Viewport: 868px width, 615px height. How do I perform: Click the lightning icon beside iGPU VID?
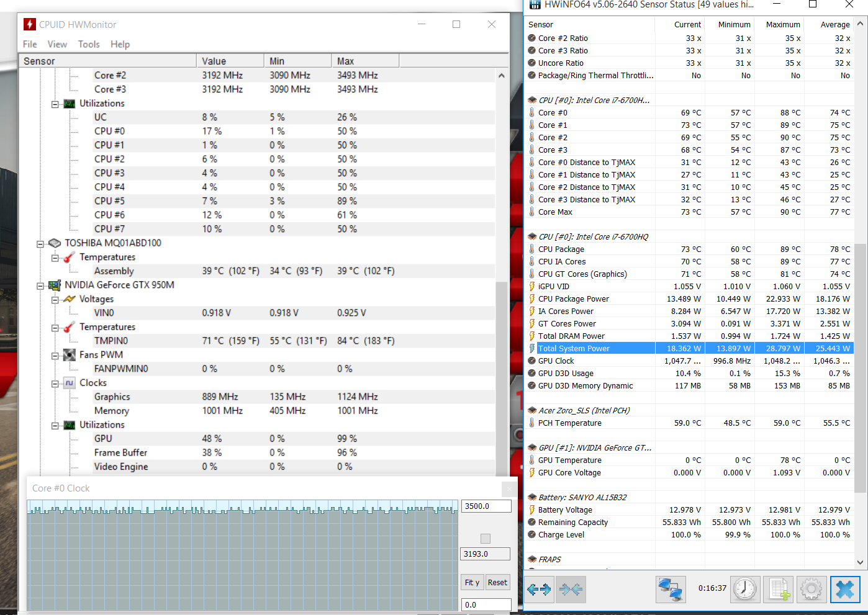point(532,286)
